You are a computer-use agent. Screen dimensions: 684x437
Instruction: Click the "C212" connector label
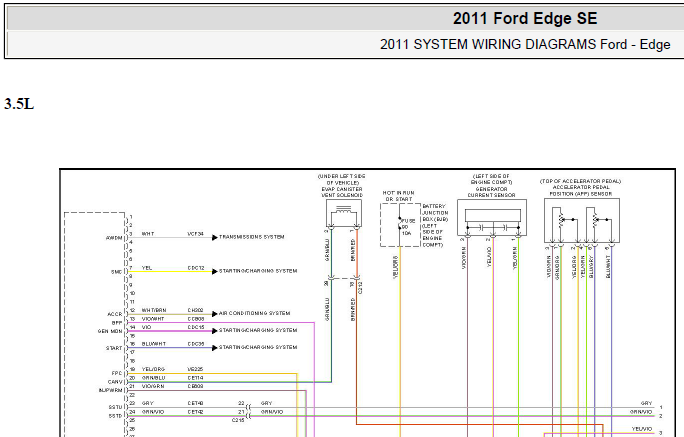point(361,287)
